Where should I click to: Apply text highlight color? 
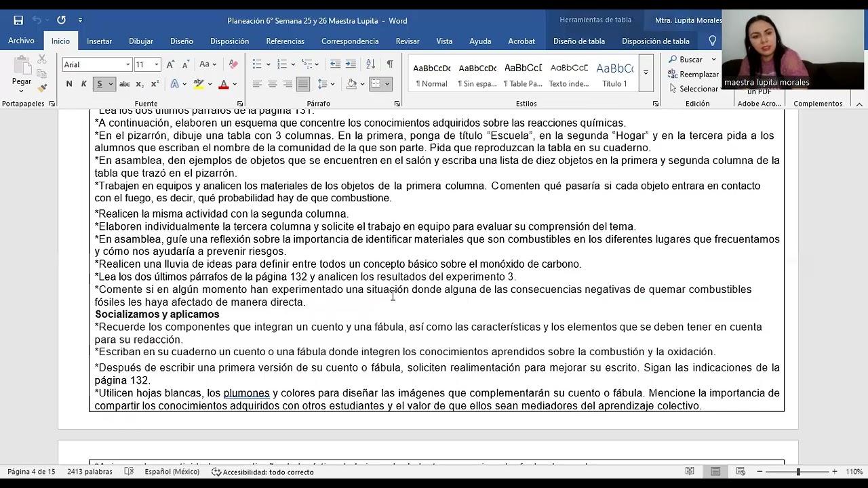(198, 84)
